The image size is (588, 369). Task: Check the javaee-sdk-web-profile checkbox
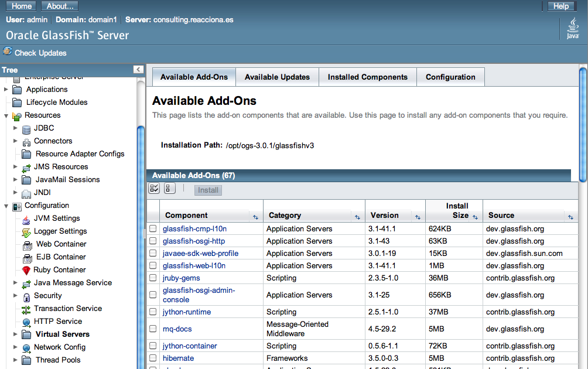[153, 253]
